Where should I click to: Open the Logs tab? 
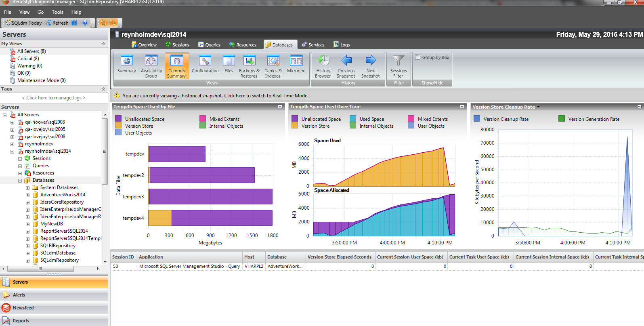342,45
